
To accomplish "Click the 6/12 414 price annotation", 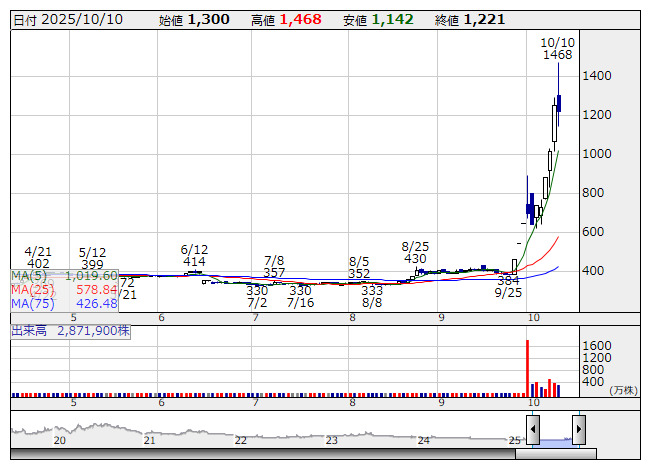I will [x=194, y=255].
